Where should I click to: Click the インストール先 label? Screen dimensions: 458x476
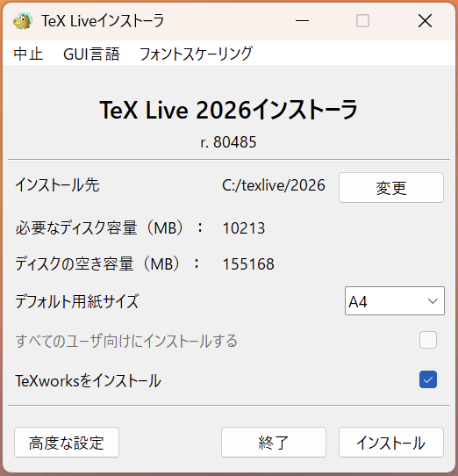[x=57, y=184]
